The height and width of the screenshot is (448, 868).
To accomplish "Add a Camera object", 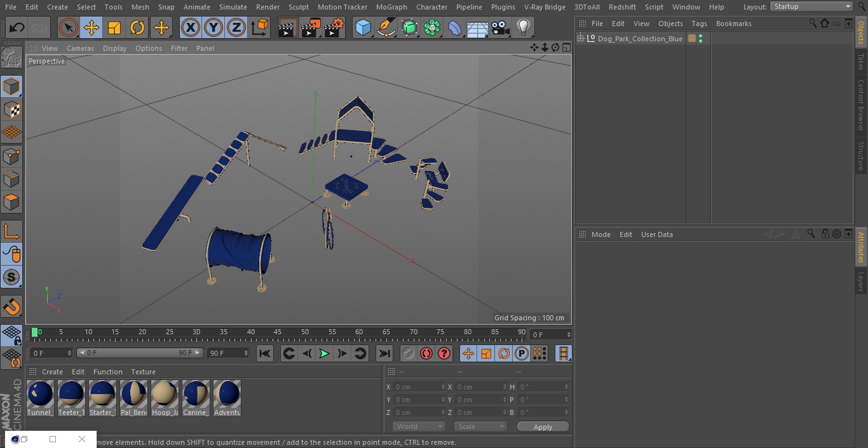I will coord(501,28).
